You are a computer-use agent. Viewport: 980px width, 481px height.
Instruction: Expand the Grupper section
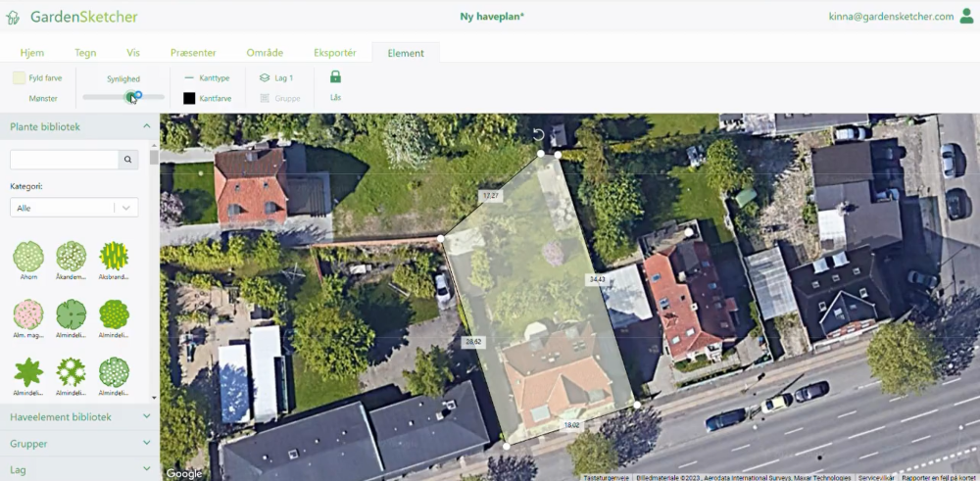(147, 443)
